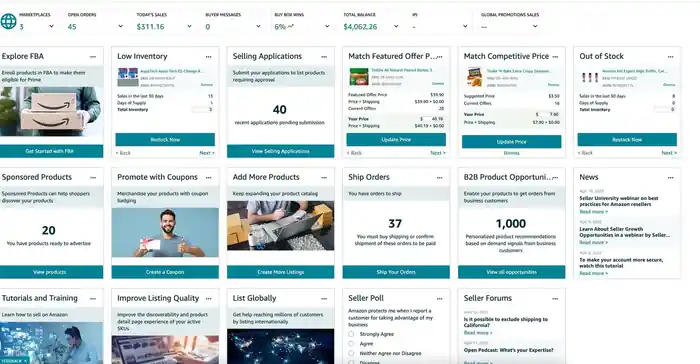Open the Explore FBA card options menu

click(x=93, y=57)
